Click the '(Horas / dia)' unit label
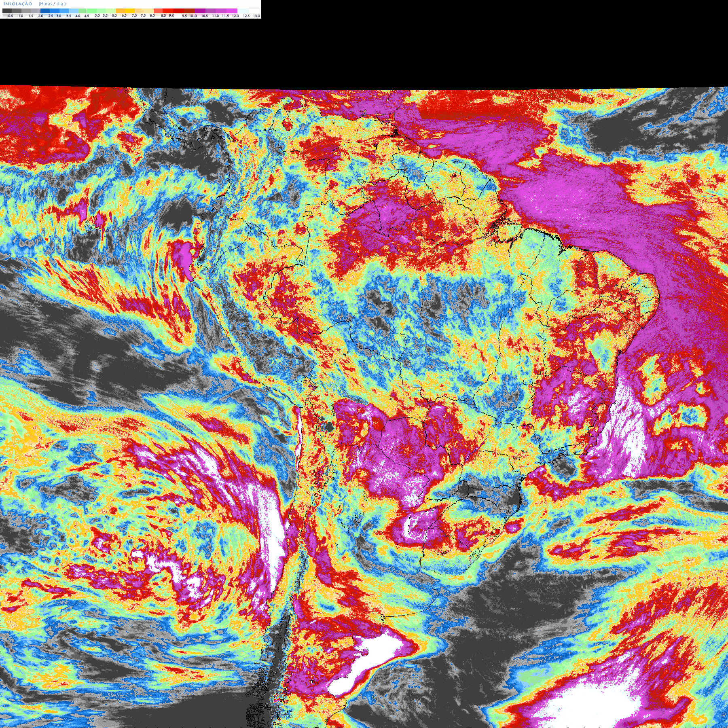This screenshot has width=728, height=728. pyautogui.click(x=52, y=4)
